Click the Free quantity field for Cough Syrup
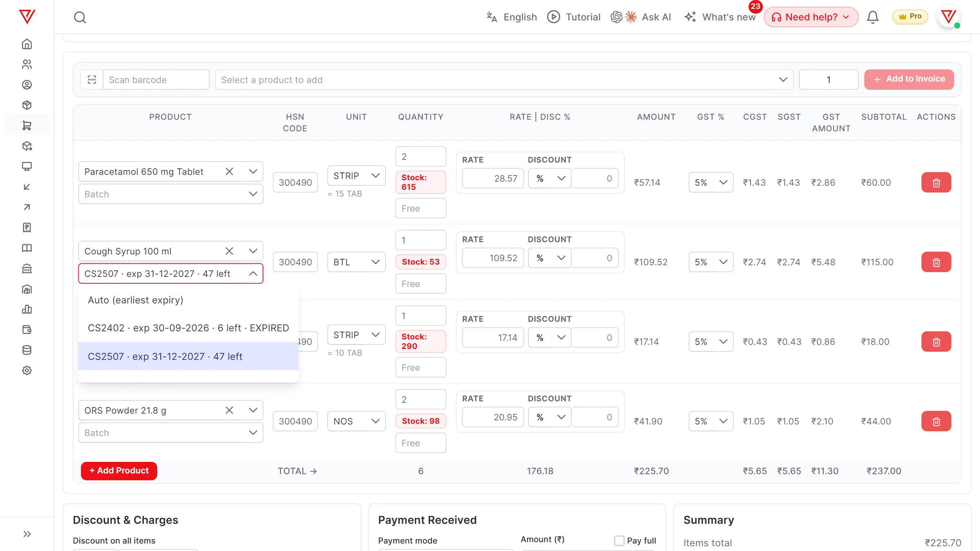This screenshot has width=980, height=551. [421, 284]
